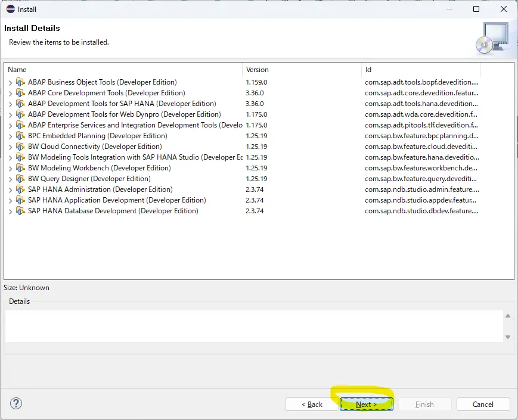Click the BW Cloud Connectivity feature icon
Screen dimensions: 518x420
pyautogui.click(x=20, y=147)
